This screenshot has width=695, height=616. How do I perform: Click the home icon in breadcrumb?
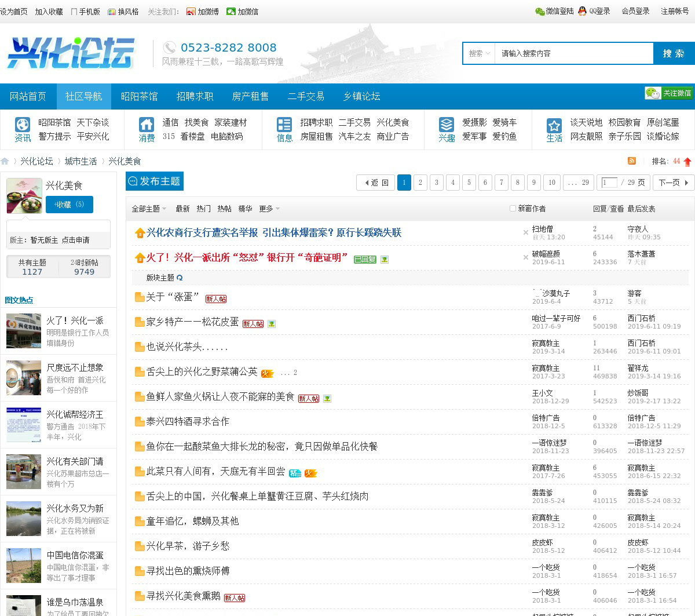[x=5, y=161]
